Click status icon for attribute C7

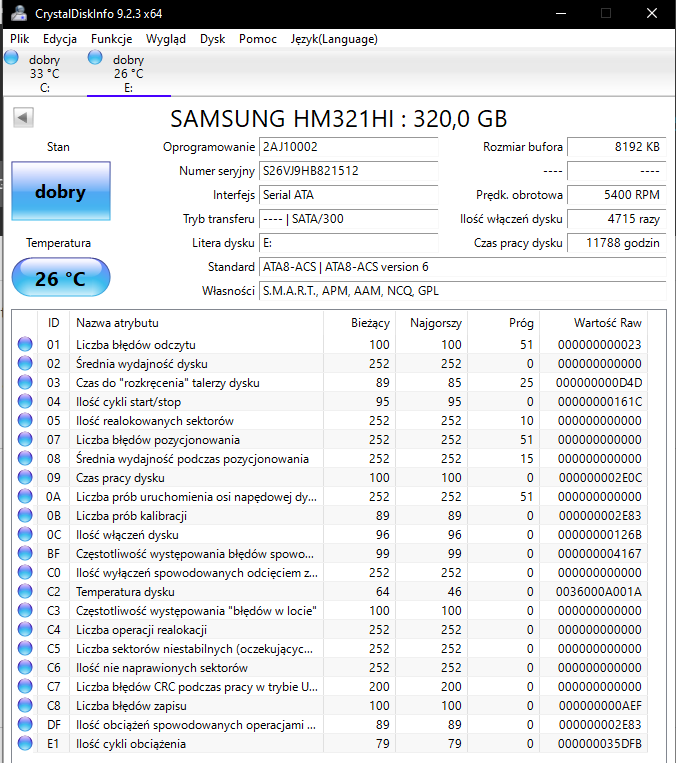tap(25, 686)
